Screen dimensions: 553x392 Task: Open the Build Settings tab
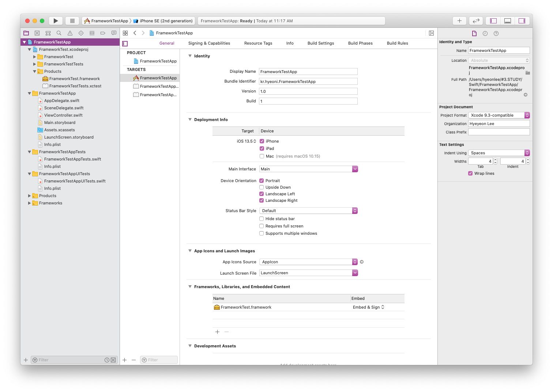coord(321,43)
